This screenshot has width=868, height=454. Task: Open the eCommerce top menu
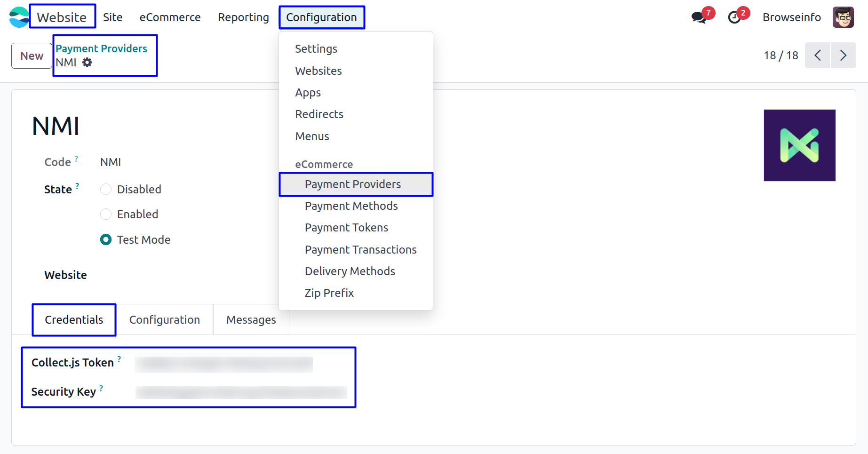click(x=170, y=17)
